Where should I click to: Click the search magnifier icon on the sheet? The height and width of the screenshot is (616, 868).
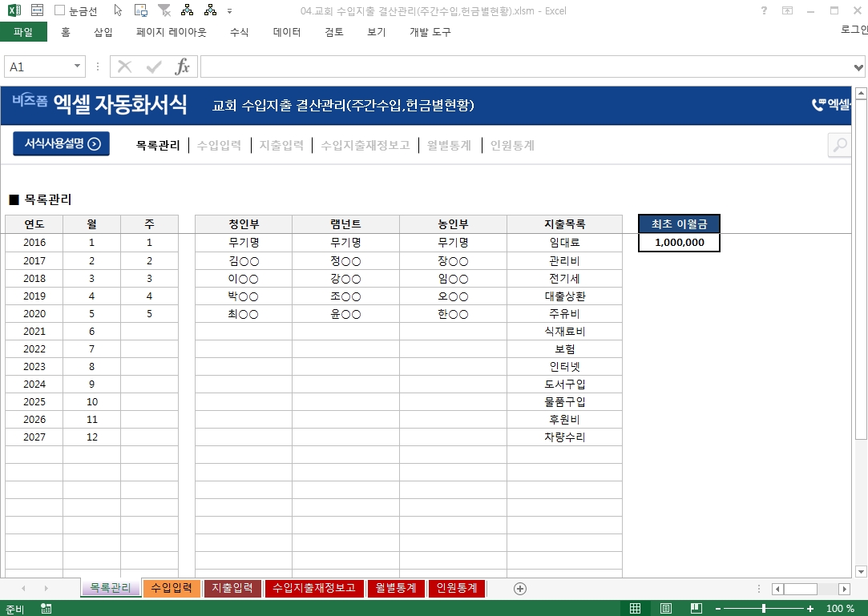point(839,145)
